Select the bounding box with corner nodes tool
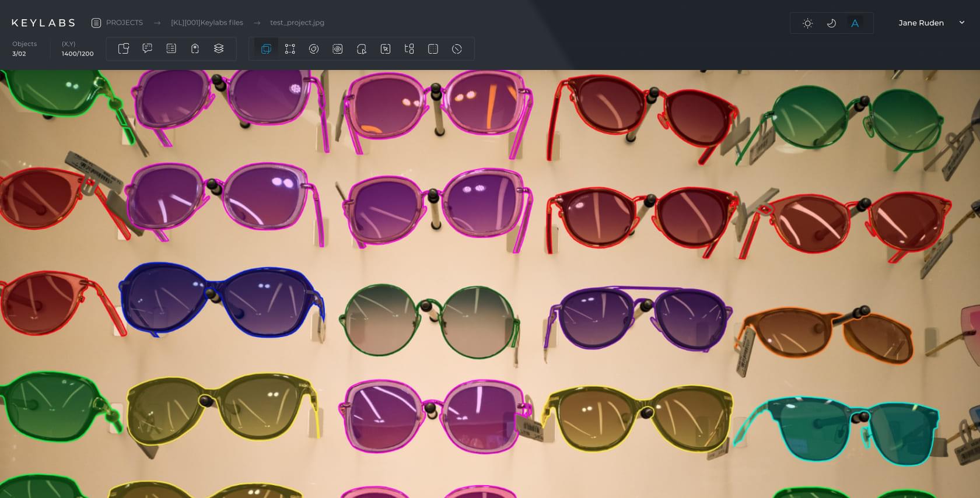980x498 pixels. [290, 49]
